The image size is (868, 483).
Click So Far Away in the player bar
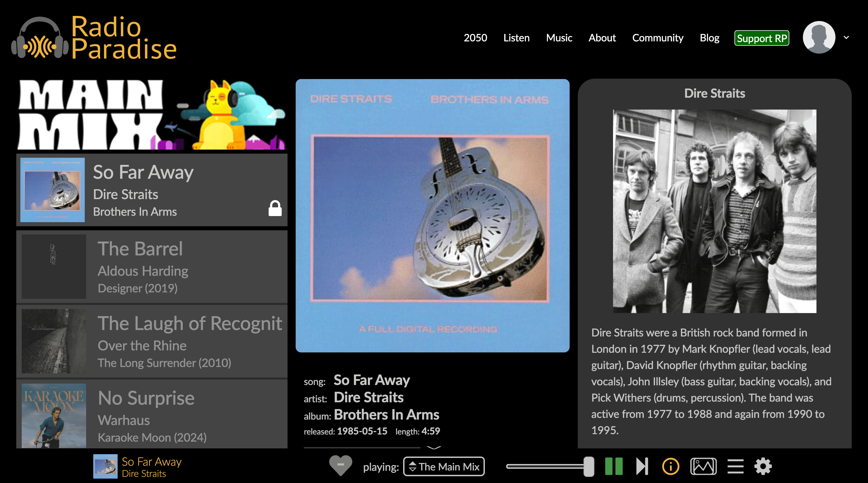(x=152, y=462)
